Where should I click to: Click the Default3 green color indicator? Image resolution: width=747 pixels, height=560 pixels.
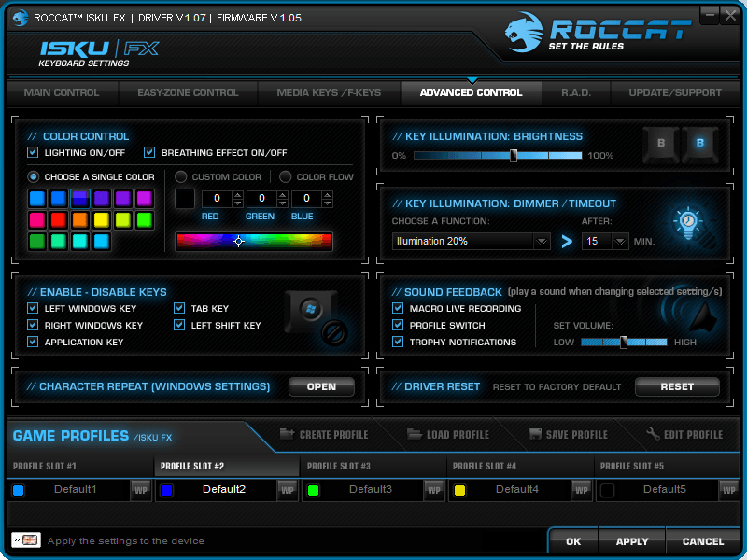point(313,491)
